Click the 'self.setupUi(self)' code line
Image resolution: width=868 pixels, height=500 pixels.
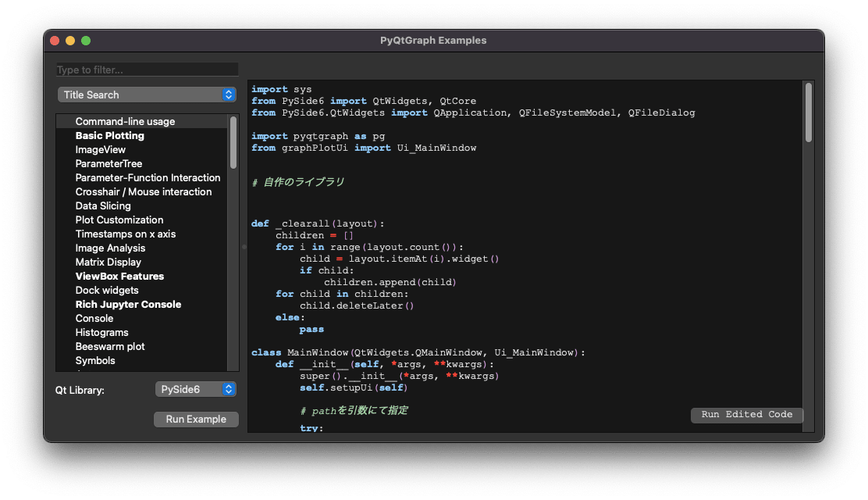tap(354, 388)
